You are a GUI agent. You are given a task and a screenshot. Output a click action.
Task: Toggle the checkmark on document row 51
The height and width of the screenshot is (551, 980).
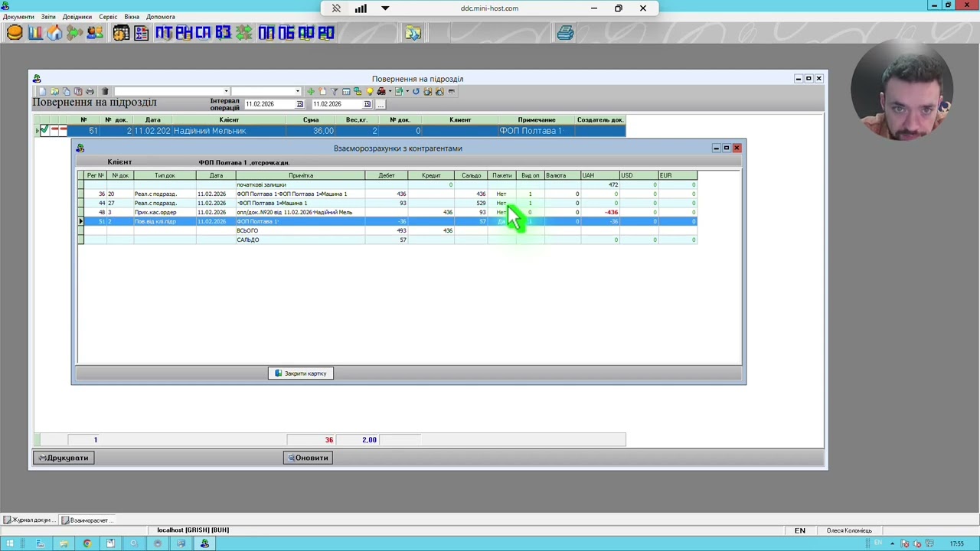point(44,130)
